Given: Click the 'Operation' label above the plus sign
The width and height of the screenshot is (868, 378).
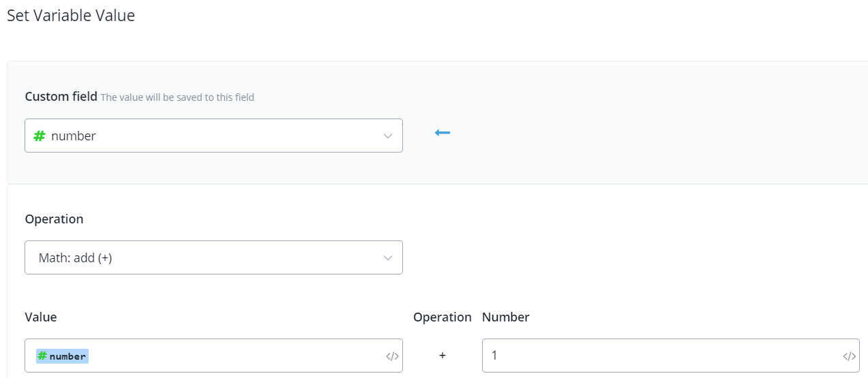Looking at the screenshot, I should click(442, 317).
